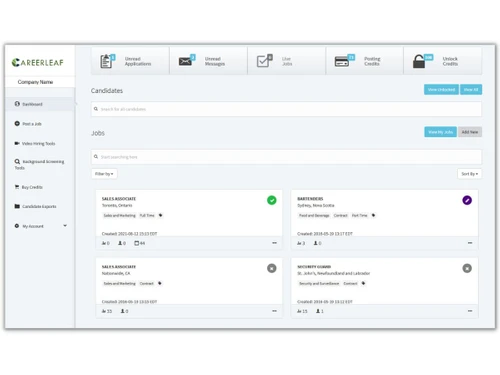The image size is (500, 375).
Task: Open Live Jobs checkbox icon
Action: [x=264, y=61]
